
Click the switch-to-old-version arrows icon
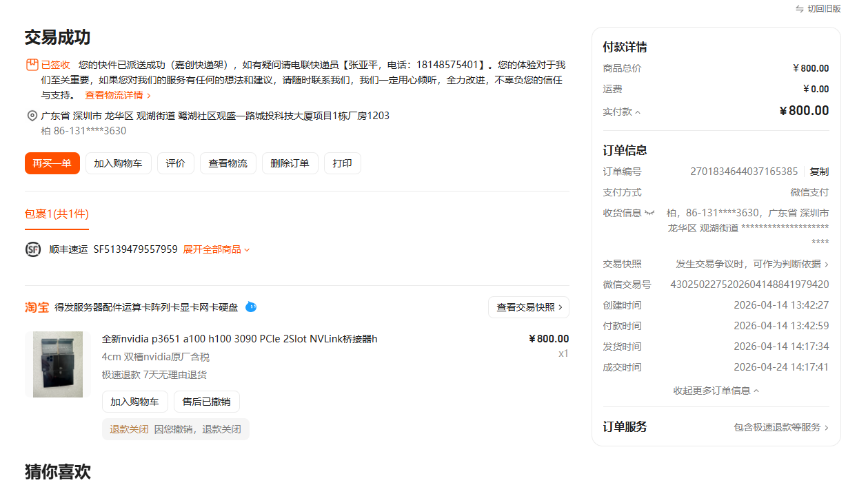point(800,9)
